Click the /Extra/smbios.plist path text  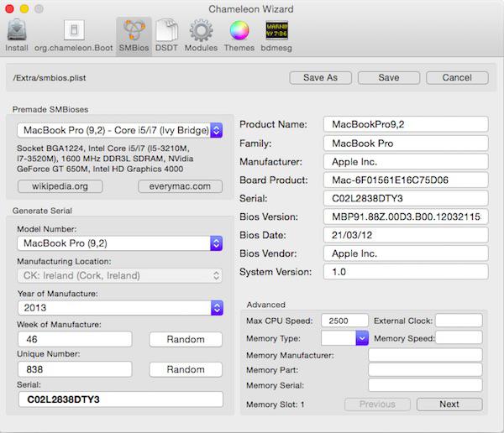[x=50, y=78]
